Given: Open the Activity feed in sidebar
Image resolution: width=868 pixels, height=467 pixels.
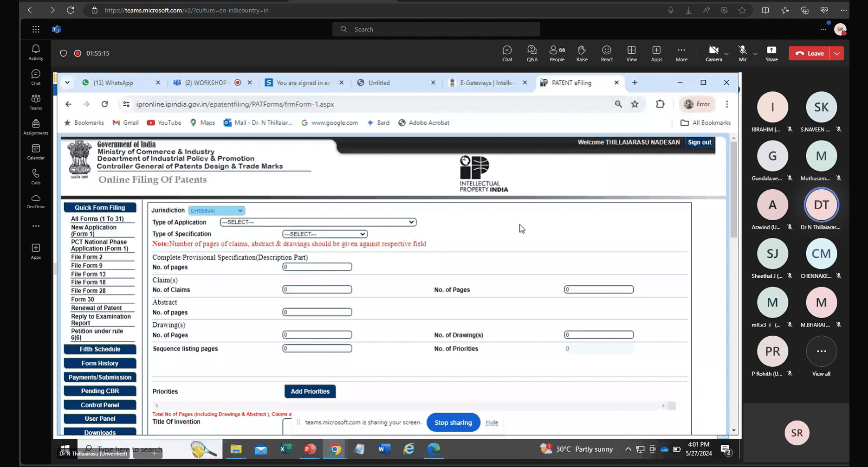Looking at the screenshot, I should click(x=36, y=52).
